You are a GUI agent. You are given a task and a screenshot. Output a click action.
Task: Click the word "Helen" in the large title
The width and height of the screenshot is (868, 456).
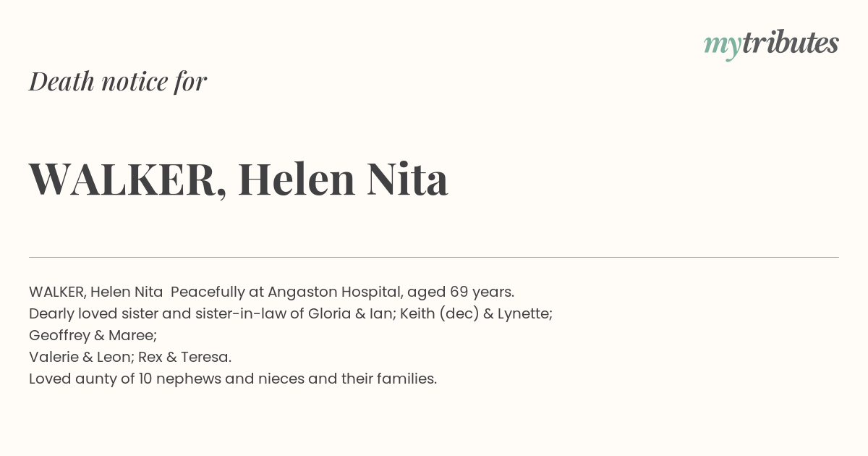coord(297,179)
